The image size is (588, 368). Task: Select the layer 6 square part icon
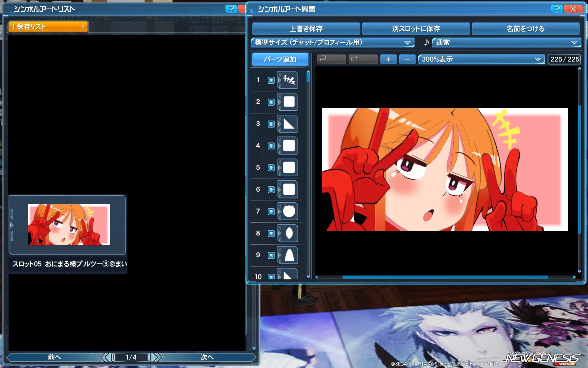click(288, 190)
